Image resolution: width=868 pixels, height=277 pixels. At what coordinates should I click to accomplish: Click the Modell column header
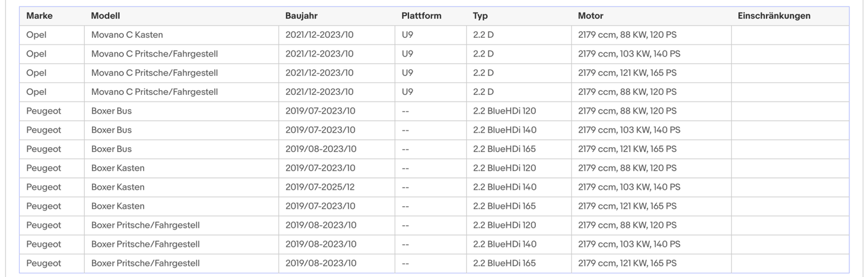tap(105, 16)
